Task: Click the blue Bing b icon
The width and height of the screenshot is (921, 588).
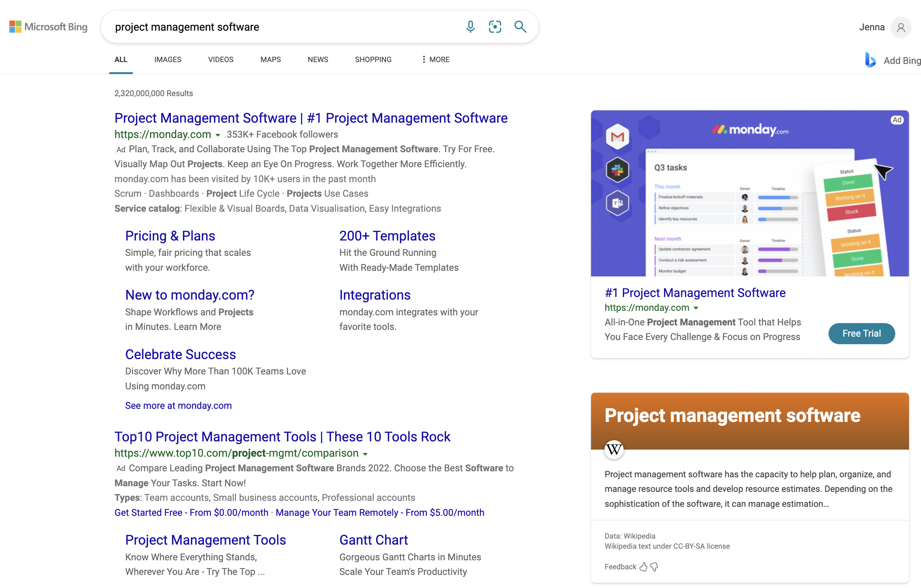Action: tap(870, 60)
